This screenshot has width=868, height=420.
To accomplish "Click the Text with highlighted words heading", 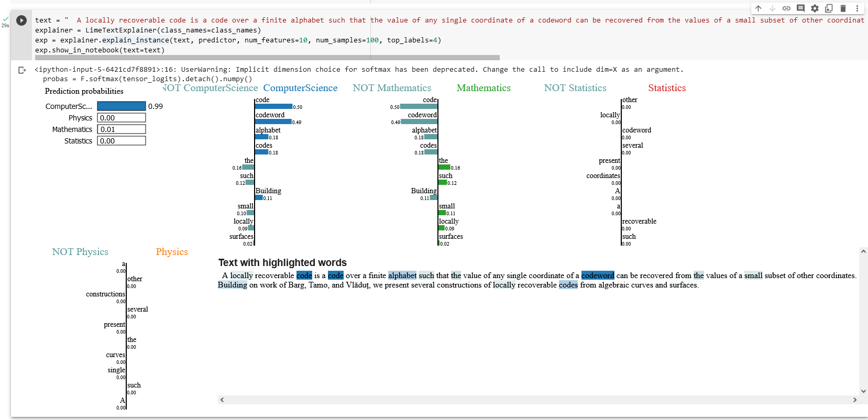I will click(x=282, y=263).
